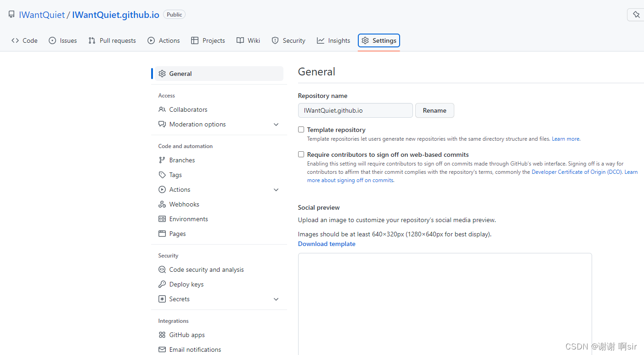Switch to the Issues tab
Screen dimensions: 644x355
click(63, 40)
